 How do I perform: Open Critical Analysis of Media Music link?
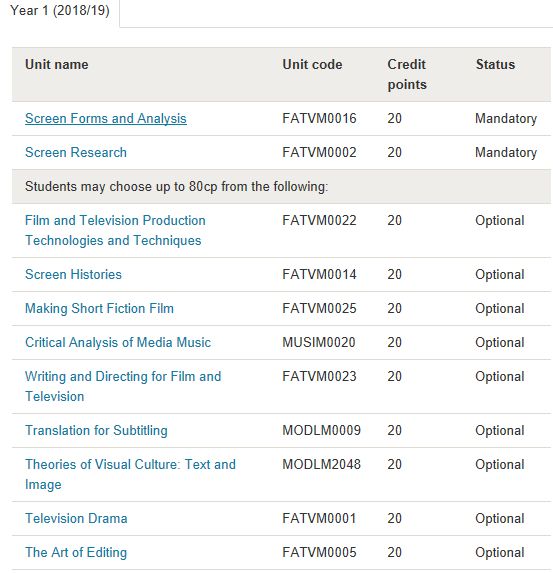(x=118, y=342)
